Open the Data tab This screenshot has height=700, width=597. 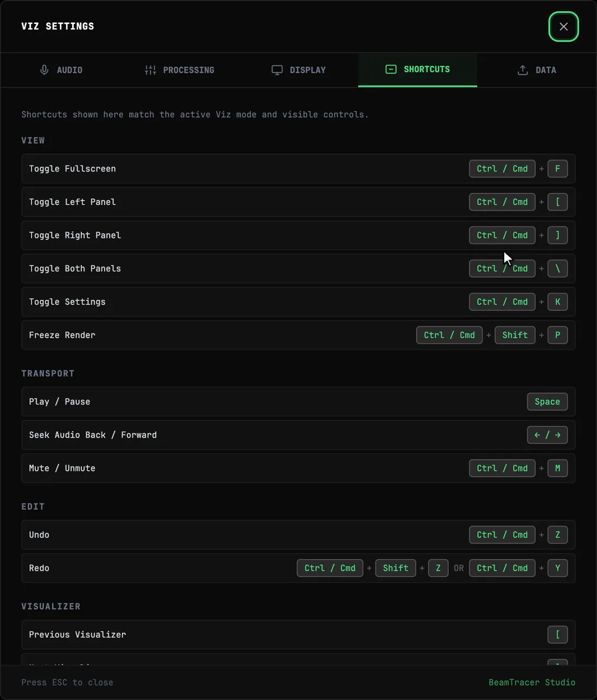tap(536, 70)
